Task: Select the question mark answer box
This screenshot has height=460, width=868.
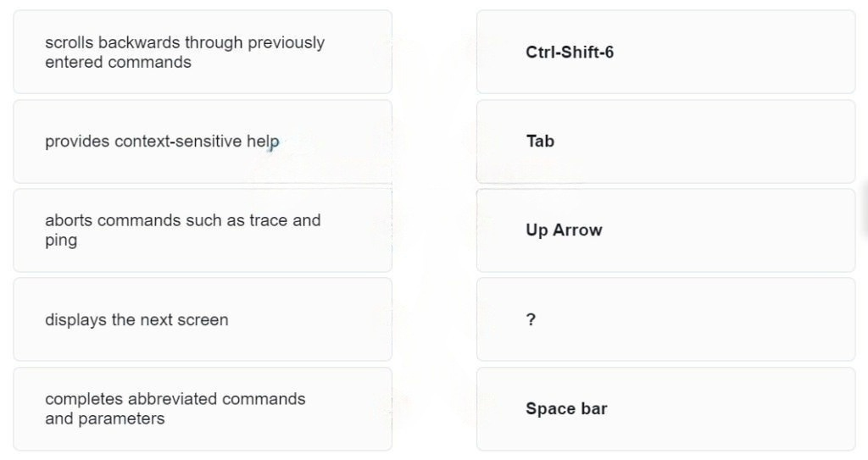Action: (x=666, y=319)
